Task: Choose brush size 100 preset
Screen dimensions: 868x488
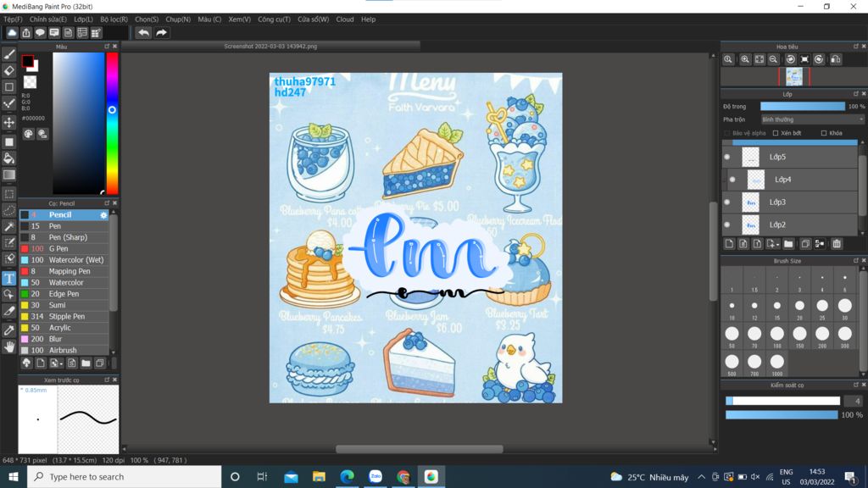Action: (x=776, y=334)
